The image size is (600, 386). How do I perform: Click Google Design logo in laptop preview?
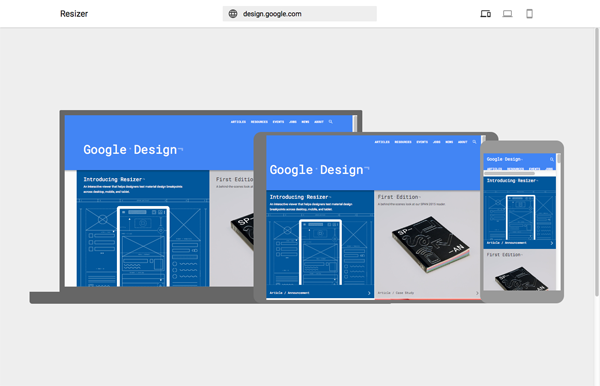(132, 150)
